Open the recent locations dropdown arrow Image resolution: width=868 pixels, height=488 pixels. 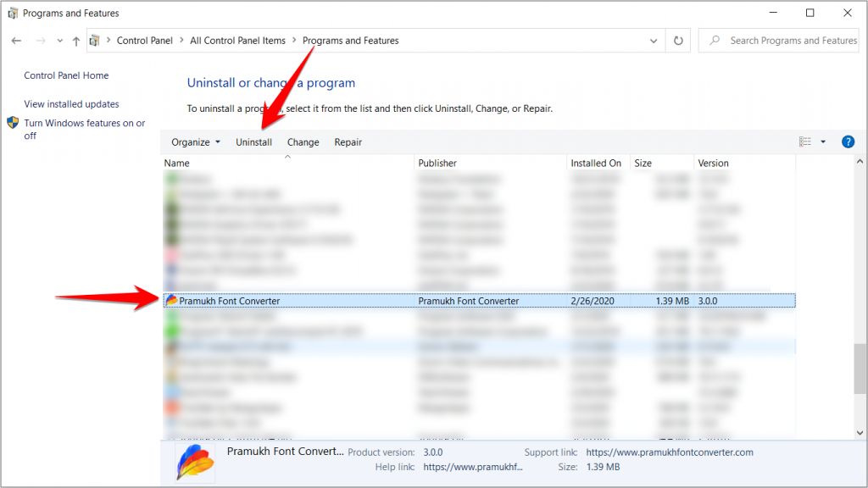point(60,41)
